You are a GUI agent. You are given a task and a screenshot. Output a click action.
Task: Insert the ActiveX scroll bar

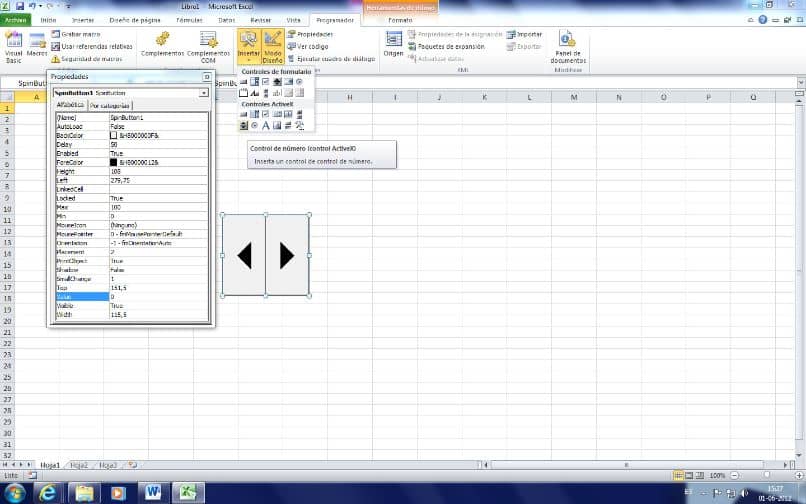coord(299,114)
